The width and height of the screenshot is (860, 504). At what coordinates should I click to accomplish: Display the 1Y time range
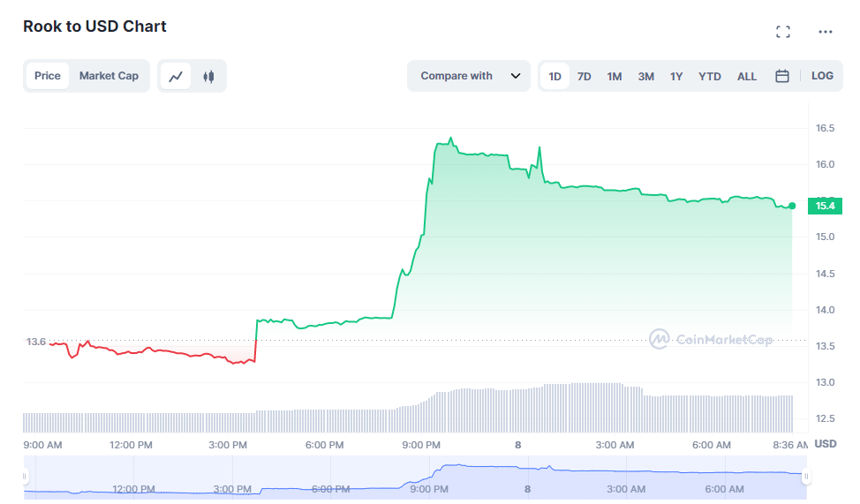(675, 77)
